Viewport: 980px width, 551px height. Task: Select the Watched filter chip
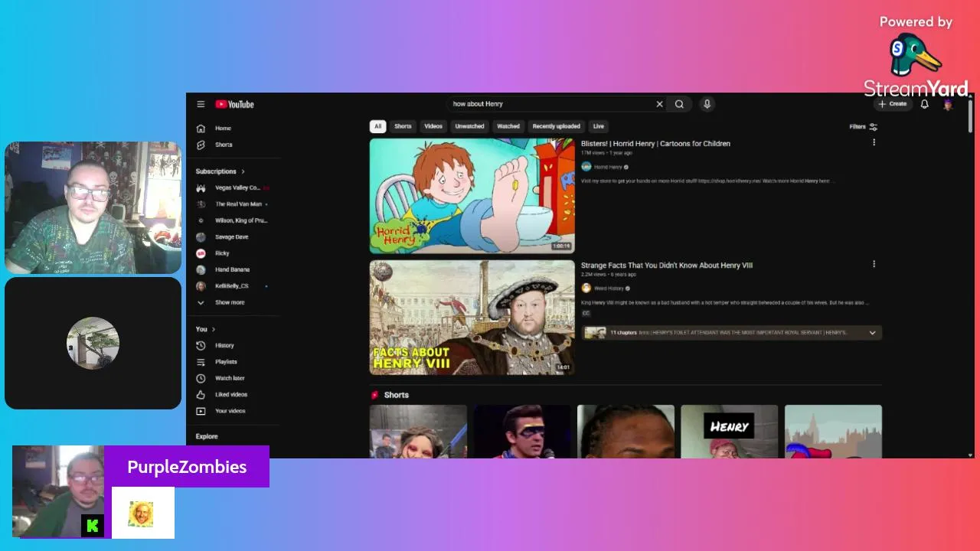(508, 126)
